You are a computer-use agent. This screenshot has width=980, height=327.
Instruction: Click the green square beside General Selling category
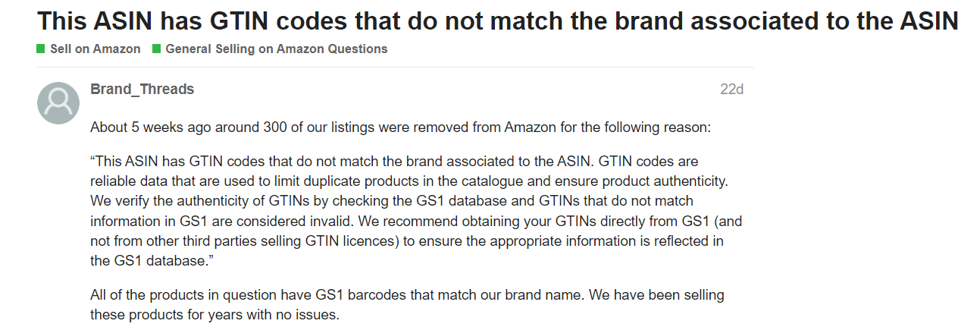pyautogui.click(x=157, y=49)
